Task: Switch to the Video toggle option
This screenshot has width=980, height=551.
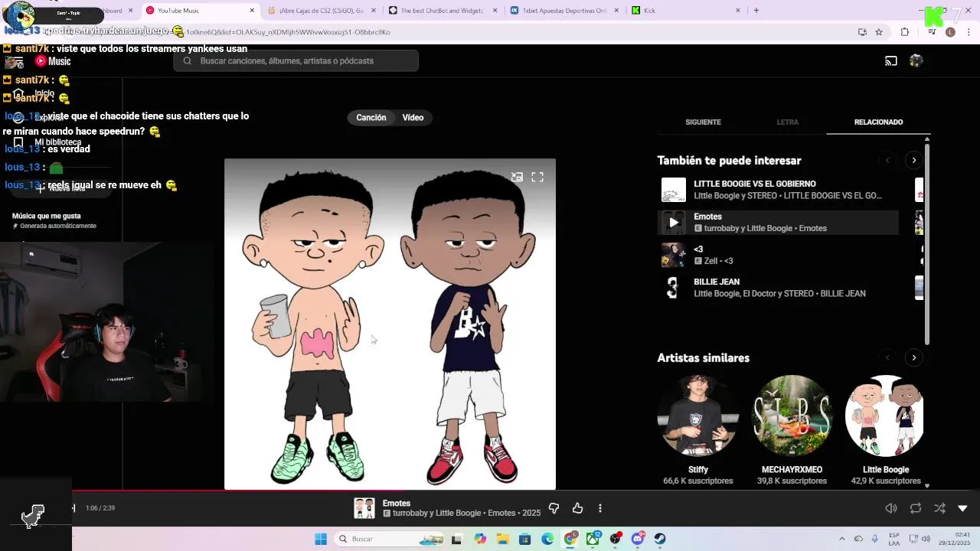Action: (x=413, y=118)
